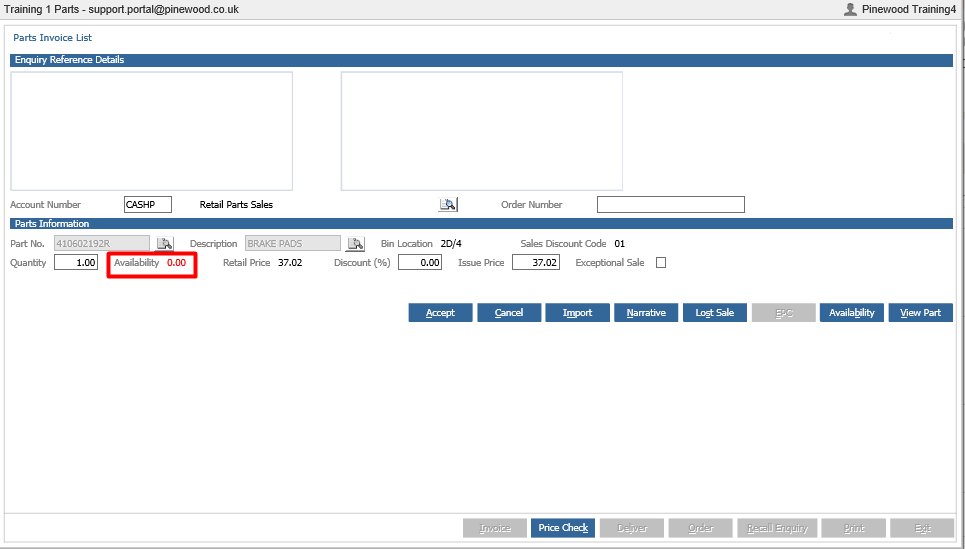Image resolution: width=965 pixels, height=549 pixels.
Task: Click the account lookup magnifier icon
Action: tap(448, 204)
